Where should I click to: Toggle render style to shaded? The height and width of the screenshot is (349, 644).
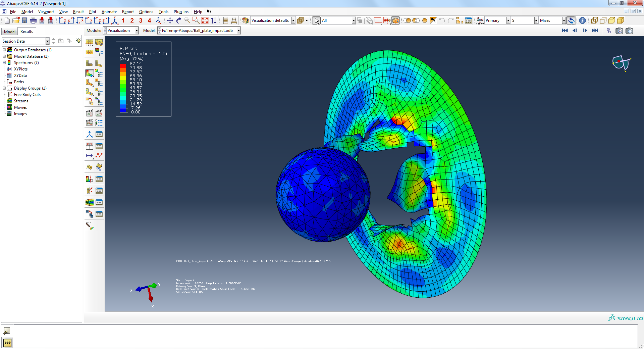coord(620,20)
